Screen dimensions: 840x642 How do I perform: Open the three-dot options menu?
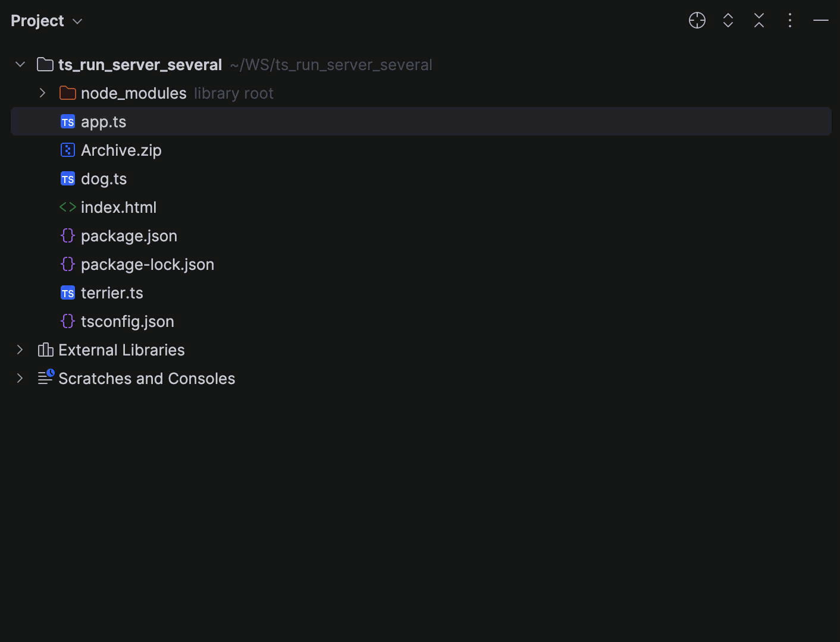click(x=789, y=20)
